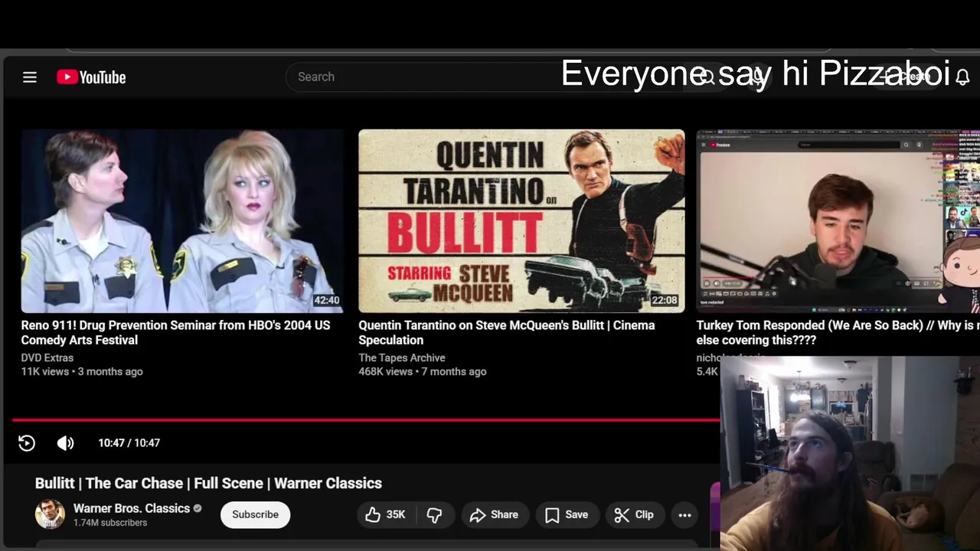Open the Warner Bros. Classics channel name
Viewport: 980px width, 551px height.
(132, 508)
